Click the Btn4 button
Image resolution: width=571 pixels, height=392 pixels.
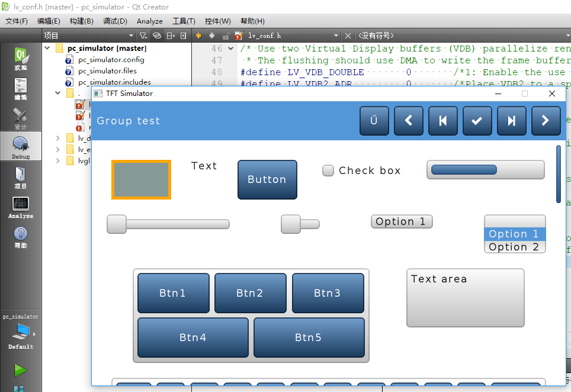[193, 338]
